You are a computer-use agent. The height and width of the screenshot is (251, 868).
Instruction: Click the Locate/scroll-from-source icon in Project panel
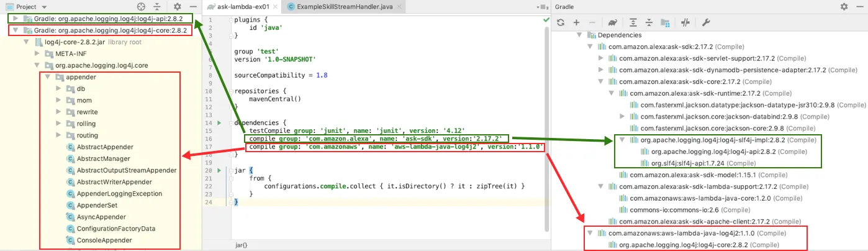point(142,6)
